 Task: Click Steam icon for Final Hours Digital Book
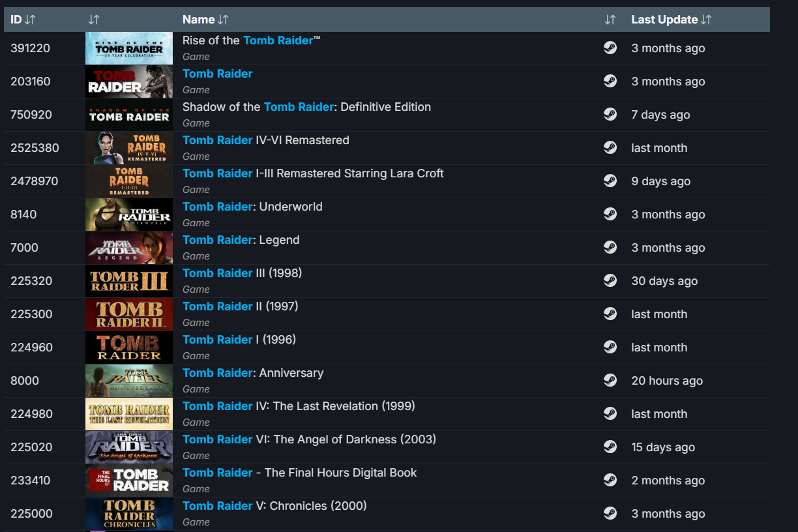click(610, 480)
